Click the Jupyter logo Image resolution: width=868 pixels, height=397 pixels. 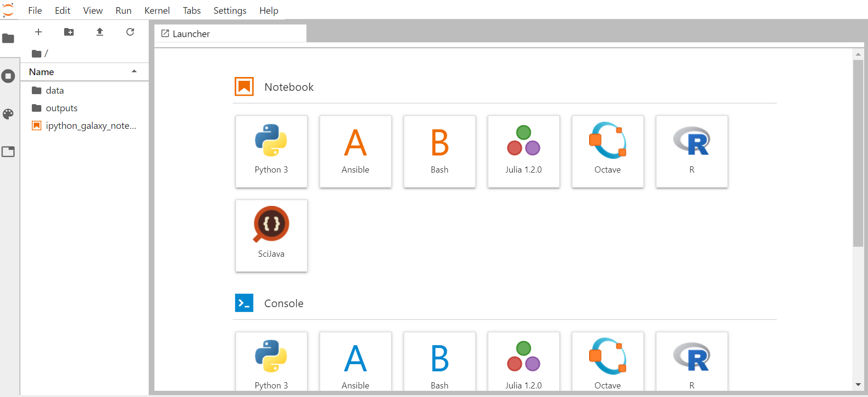click(x=8, y=10)
